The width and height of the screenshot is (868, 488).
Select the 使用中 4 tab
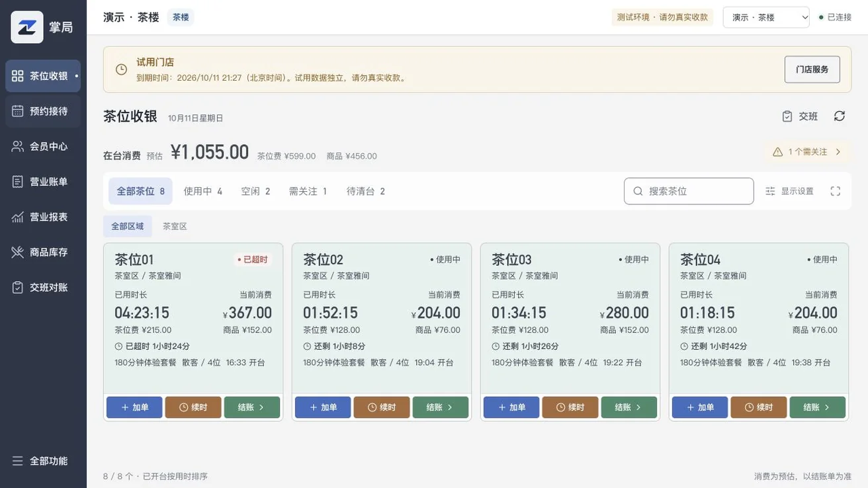click(x=203, y=191)
